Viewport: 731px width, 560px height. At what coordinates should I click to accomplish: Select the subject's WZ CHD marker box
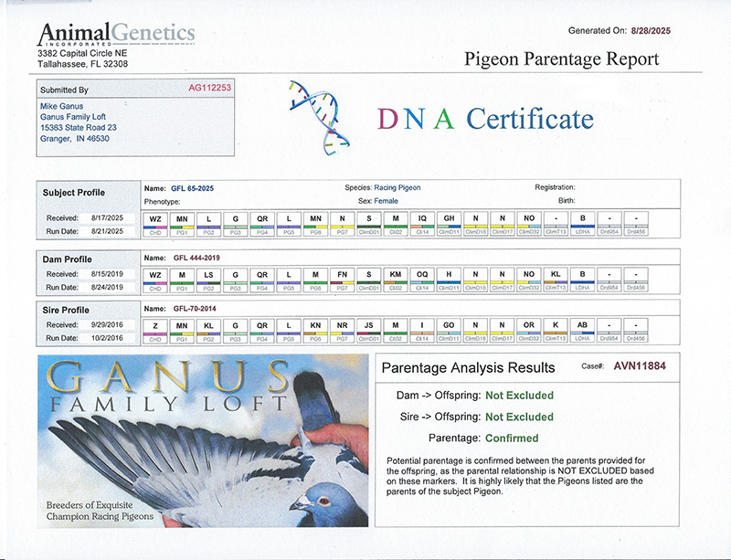[x=155, y=220]
